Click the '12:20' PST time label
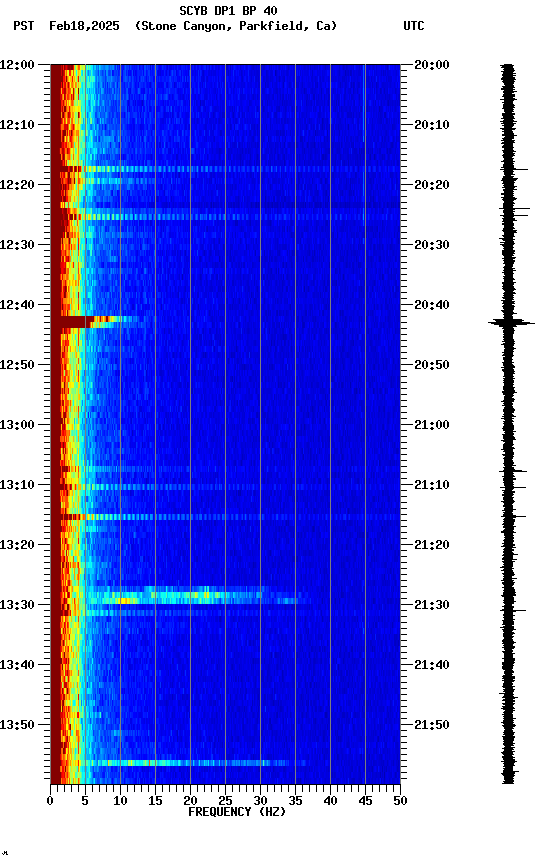The image size is (552, 864). pos(17,185)
